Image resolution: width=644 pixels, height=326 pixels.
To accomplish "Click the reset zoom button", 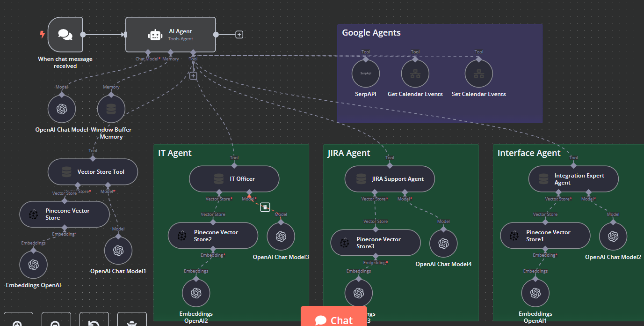I will [94, 322].
